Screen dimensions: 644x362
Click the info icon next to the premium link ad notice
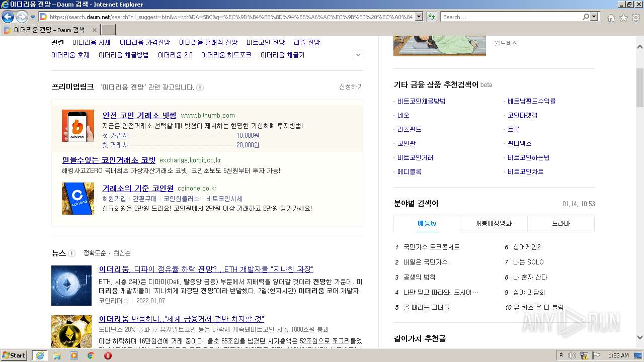point(200,87)
